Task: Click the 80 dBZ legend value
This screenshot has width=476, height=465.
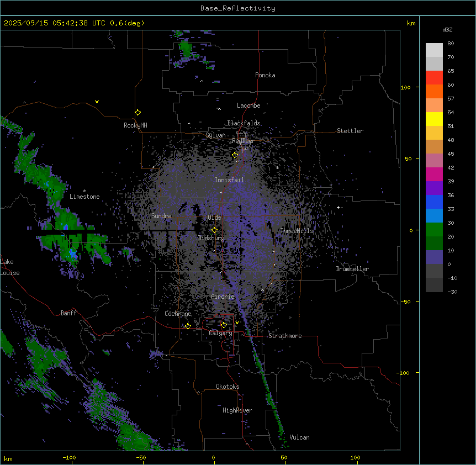Action: pyautogui.click(x=451, y=44)
